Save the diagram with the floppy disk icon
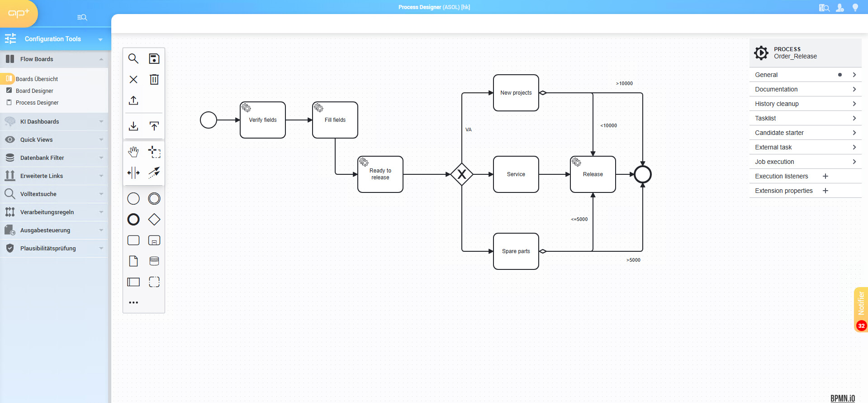Image resolution: width=868 pixels, height=403 pixels. [154, 58]
